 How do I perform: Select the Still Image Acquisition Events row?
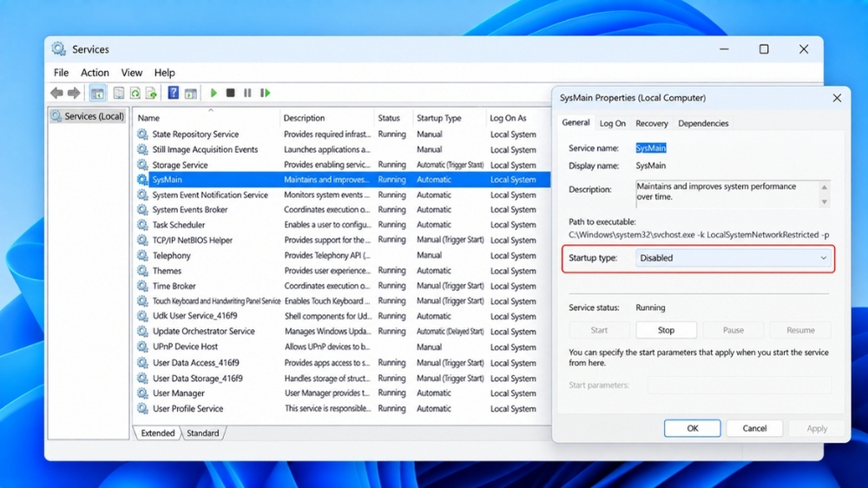pyautogui.click(x=343, y=149)
